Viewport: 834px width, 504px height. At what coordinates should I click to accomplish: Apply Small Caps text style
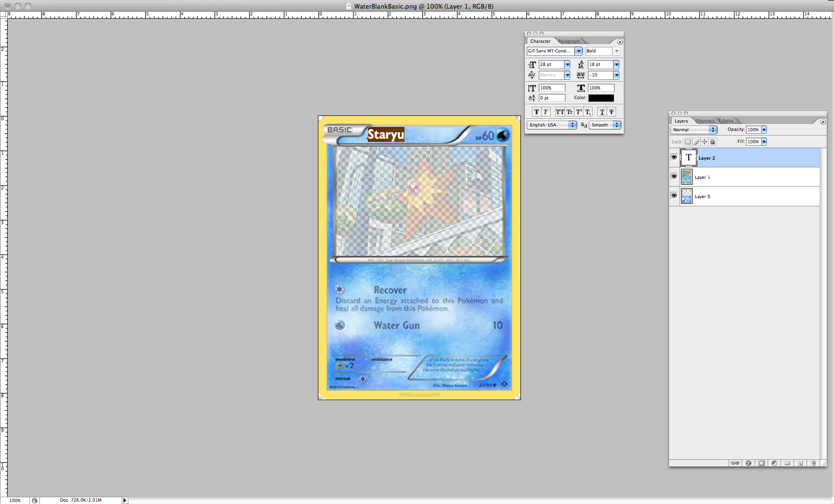pos(569,112)
